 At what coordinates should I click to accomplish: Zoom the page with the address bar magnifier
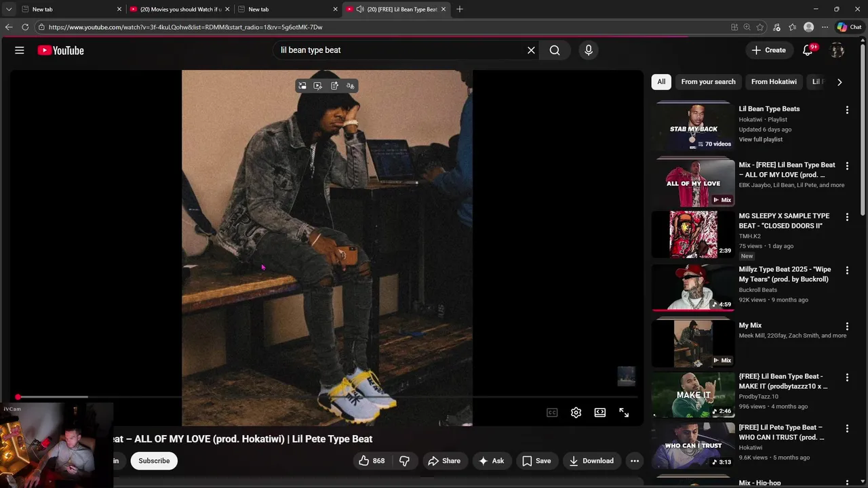click(747, 27)
